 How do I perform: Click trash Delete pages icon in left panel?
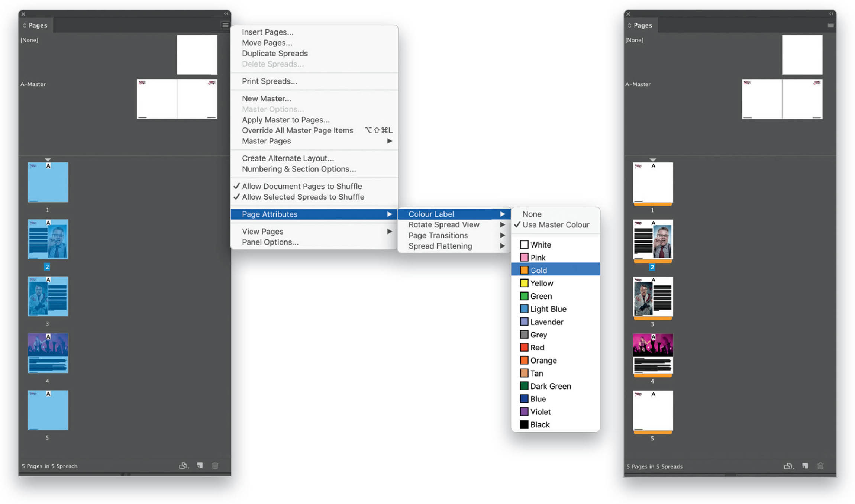click(215, 465)
